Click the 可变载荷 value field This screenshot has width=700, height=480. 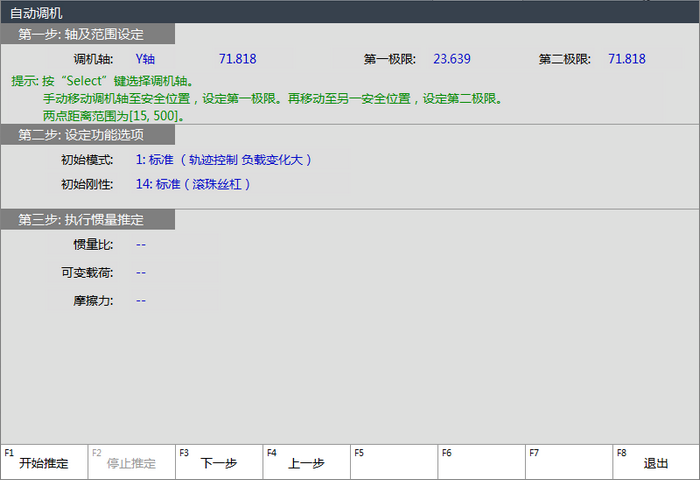pyautogui.click(x=175, y=272)
